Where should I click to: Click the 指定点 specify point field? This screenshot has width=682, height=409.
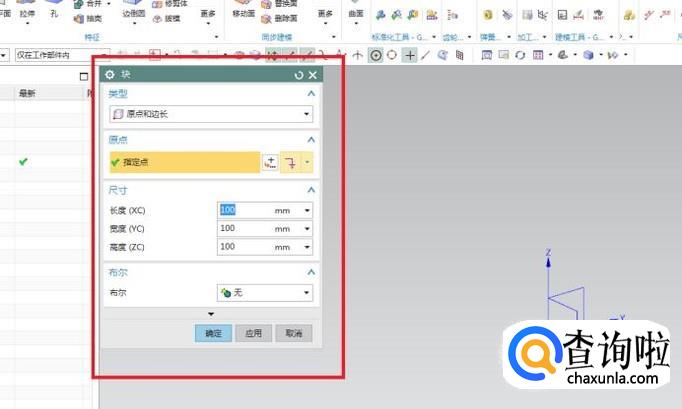click(185, 162)
